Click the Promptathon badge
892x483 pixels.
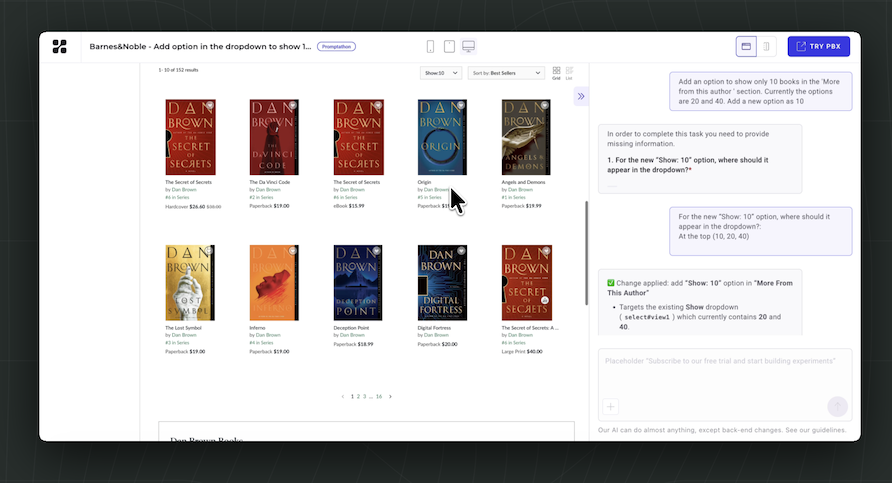pos(336,47)
